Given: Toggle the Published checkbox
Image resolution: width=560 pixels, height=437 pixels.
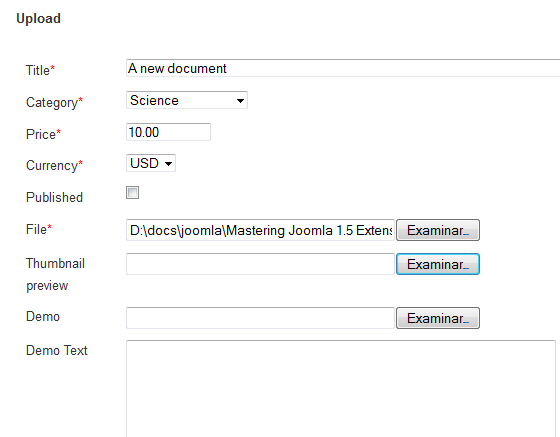Looking at the screenshot, I should 132,192.
